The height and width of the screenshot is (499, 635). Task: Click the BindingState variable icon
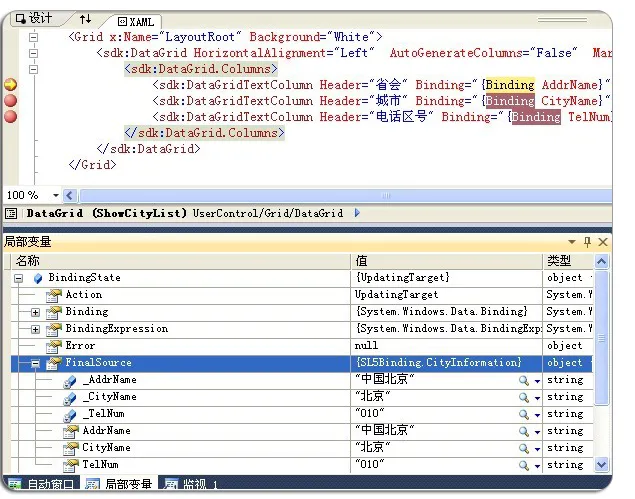(x=38, y=278)
